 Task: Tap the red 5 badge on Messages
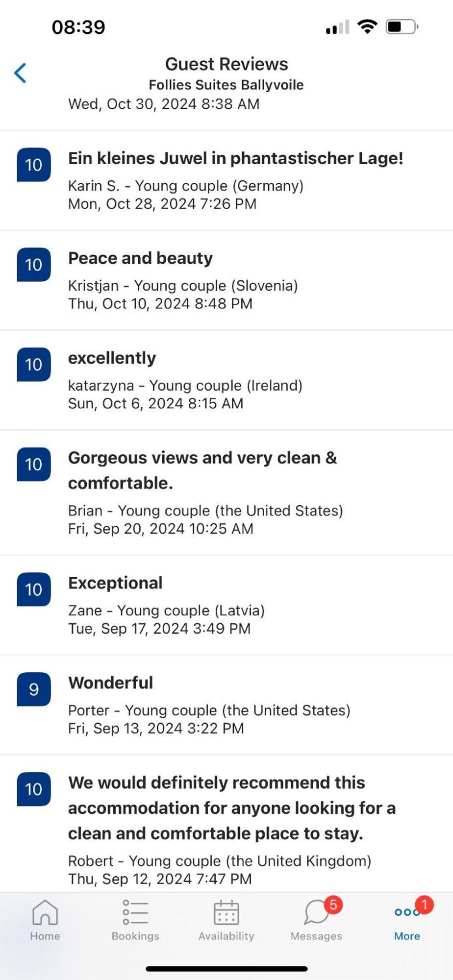click(333, 905)
